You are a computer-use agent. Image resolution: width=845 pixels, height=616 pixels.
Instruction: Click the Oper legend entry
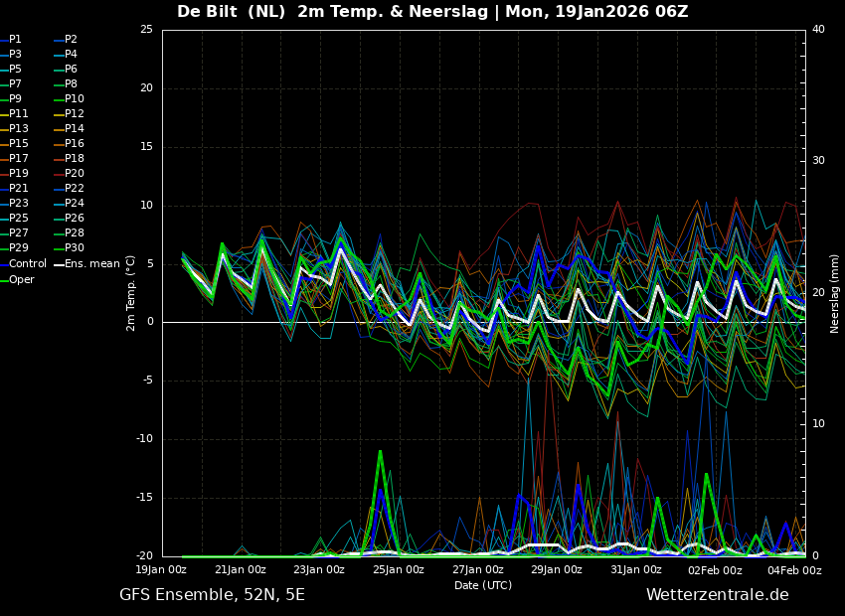point(21,279)
